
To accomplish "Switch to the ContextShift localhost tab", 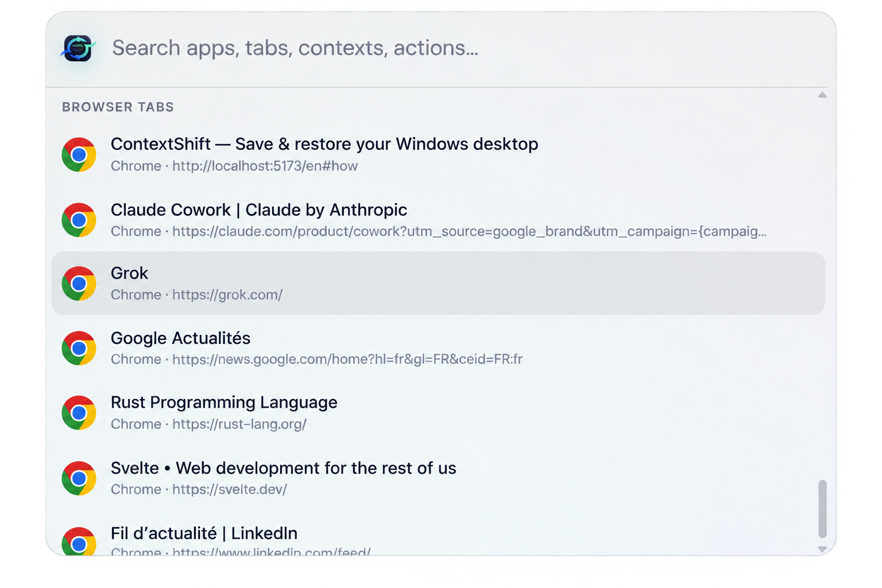I will point(438,154).
